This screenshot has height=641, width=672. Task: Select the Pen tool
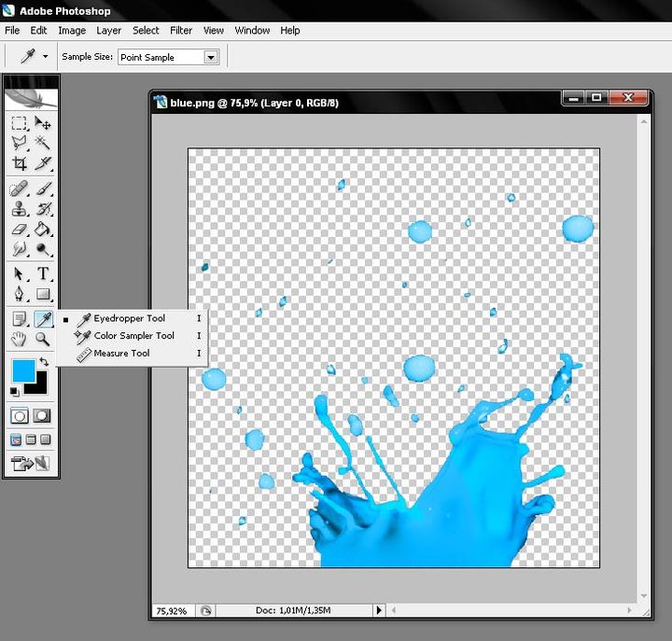click(19, 294)
